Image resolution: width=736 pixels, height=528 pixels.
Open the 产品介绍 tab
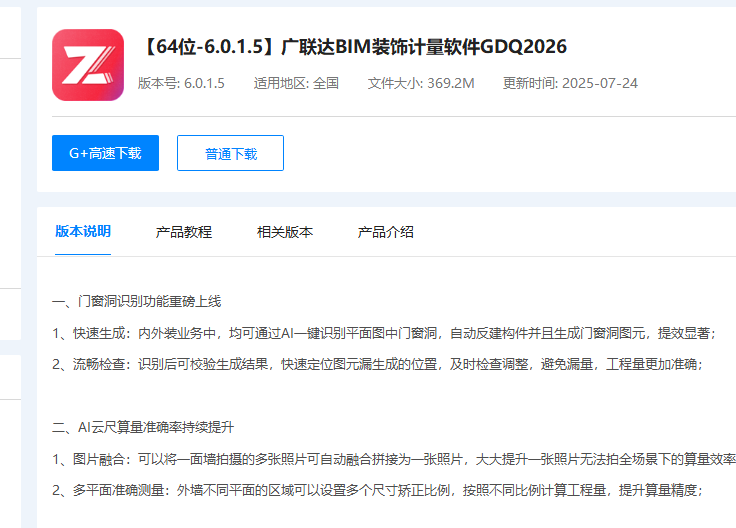pos(385,232)
